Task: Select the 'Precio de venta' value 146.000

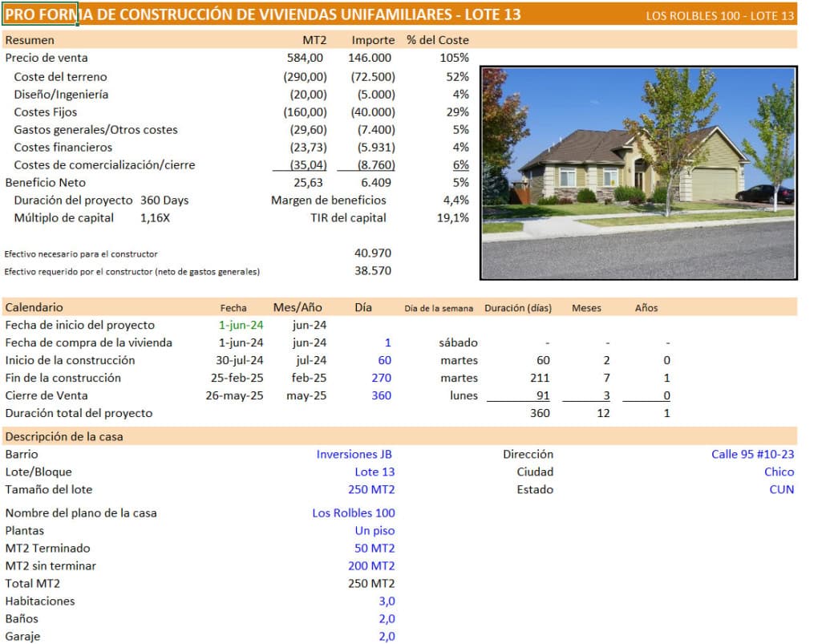Action: tap(371, 57)
